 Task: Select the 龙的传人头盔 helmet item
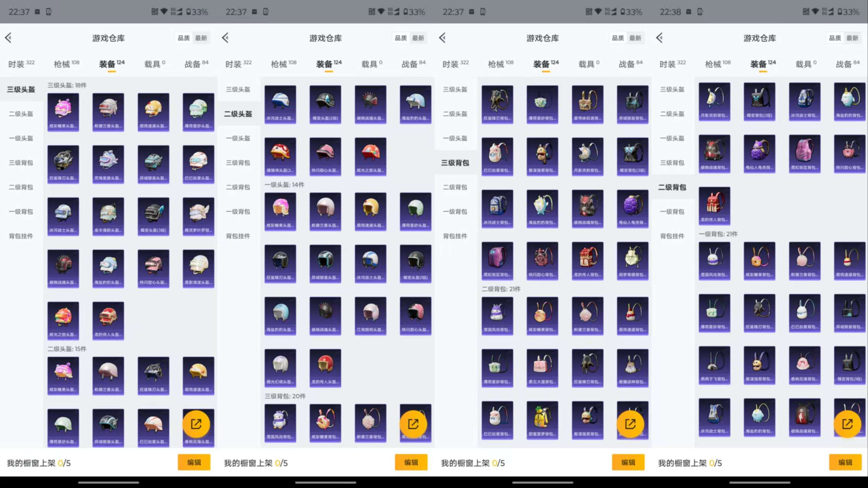(x=325, y=367)
